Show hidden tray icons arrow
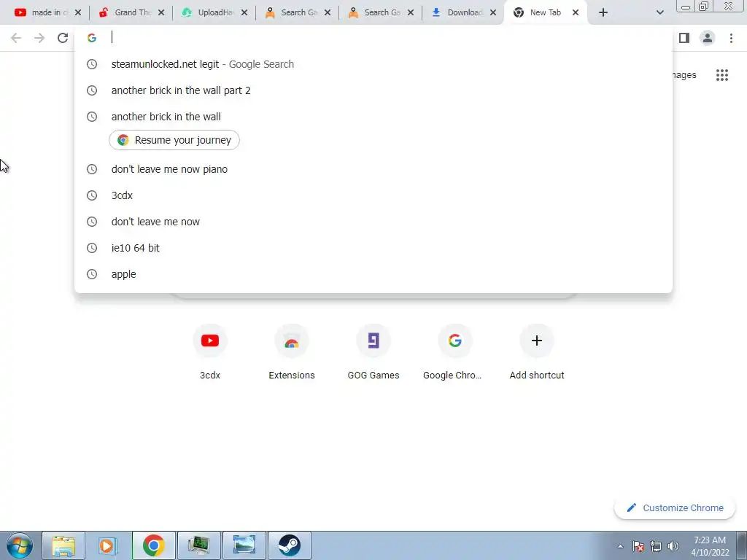 pyautogui.click(x=620, y=546)
